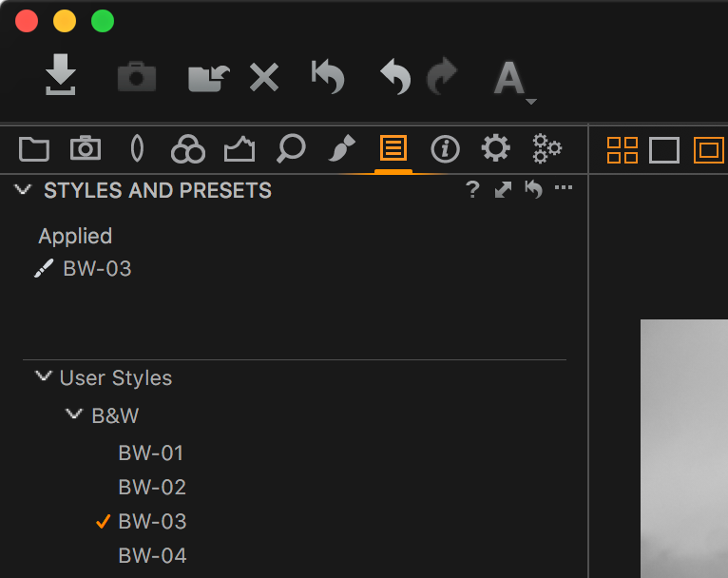Collapse the User Styles group
The height and width of the screenshot is (578, 728).
click(x=43, y=376)
